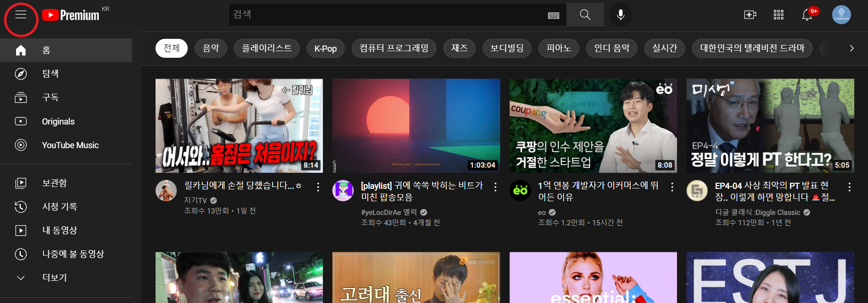Screen dimensions: 868x303
Task: Select the 피아노 filter chip
Action: point(559,48)
